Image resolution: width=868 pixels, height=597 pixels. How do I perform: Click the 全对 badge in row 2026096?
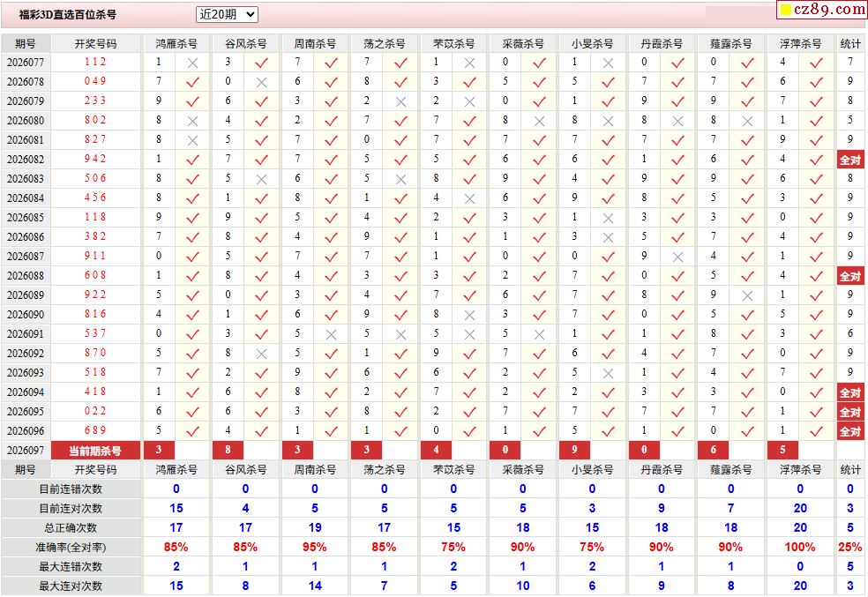(850, 431)
